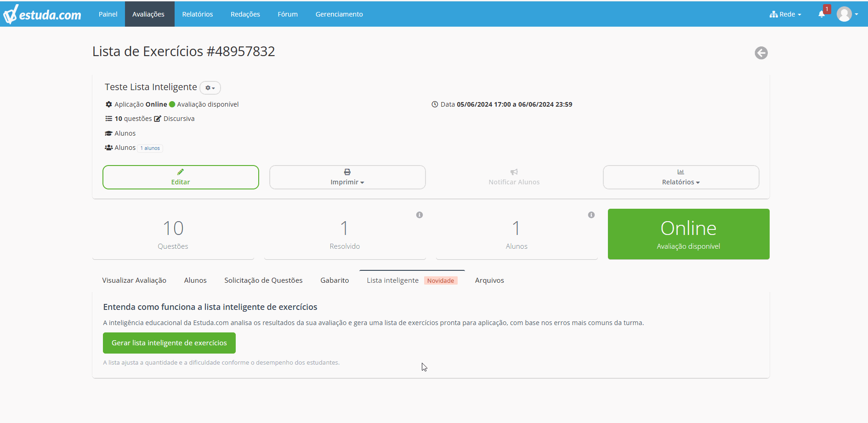This screenshot has height=423, width=868.
Task: Open gear settings dropdown beside list title
Action: (x=210, y=87)
